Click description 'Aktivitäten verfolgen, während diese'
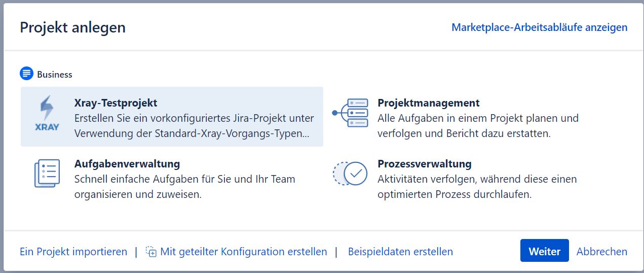 click(477, 187)
